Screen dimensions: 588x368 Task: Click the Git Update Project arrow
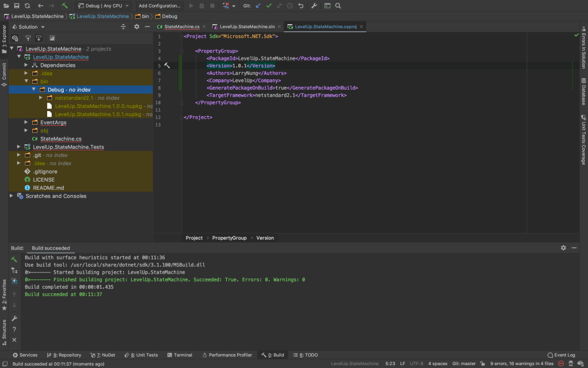[x=258, y=6]
